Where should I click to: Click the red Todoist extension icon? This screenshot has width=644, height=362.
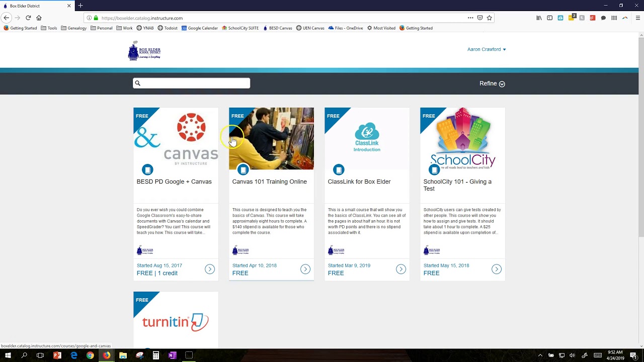point(592,18)
